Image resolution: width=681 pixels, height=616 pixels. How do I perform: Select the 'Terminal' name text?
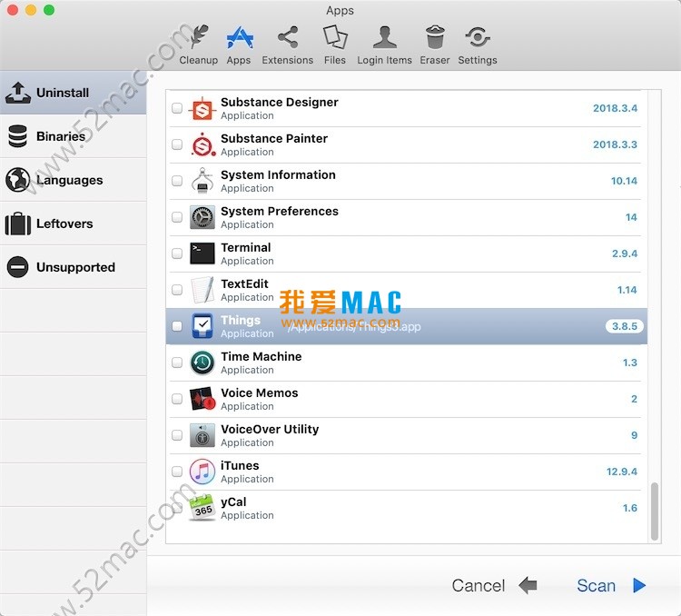click(x=246, y=247)
